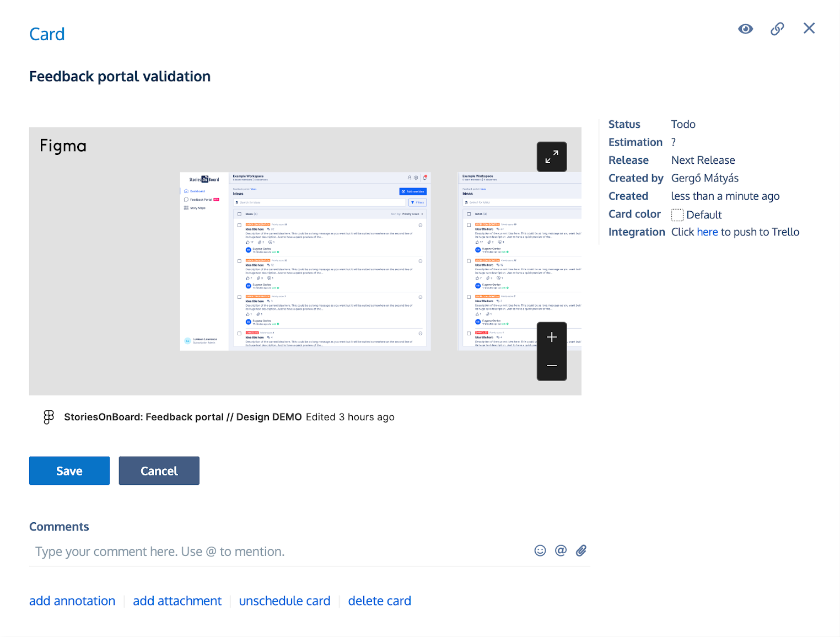Viewport: 840px width, 637px height.
Task: Click the Figma preview frame thumbnail
Action: pos(305,261)
